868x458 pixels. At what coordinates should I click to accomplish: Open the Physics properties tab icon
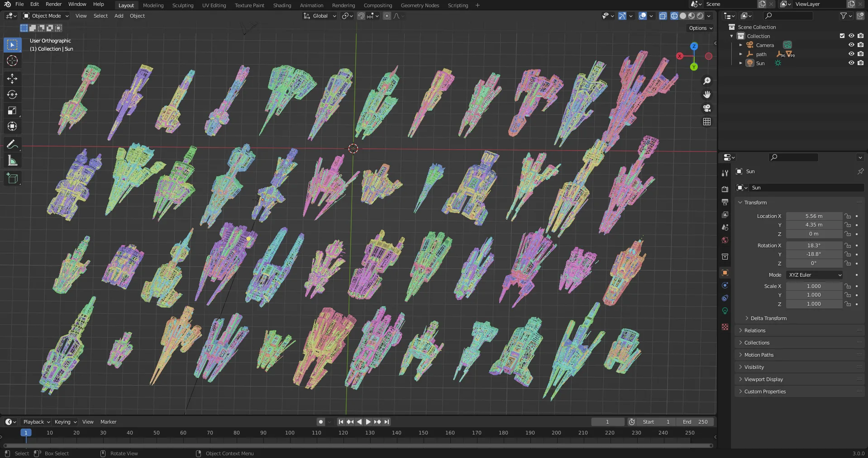[725, 285]
